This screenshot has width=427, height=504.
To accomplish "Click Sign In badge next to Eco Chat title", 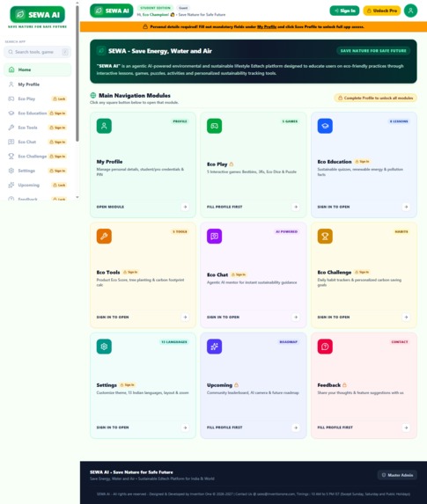I will point(239,274).
